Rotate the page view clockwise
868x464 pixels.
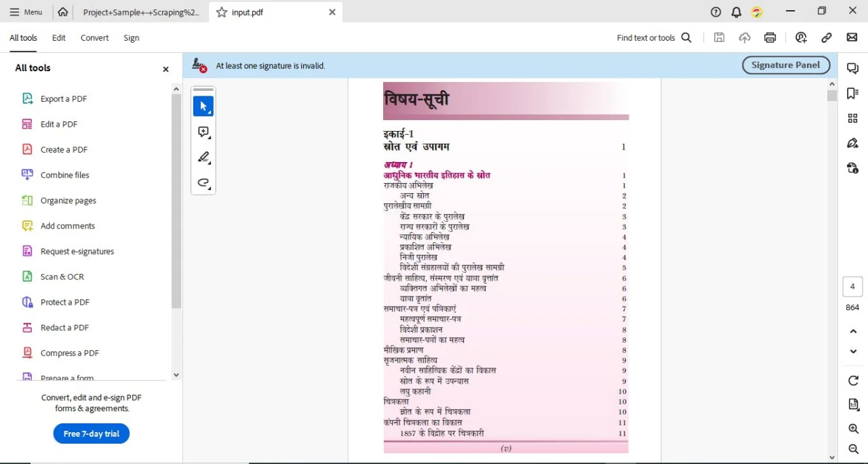click(x=853, y=381)
